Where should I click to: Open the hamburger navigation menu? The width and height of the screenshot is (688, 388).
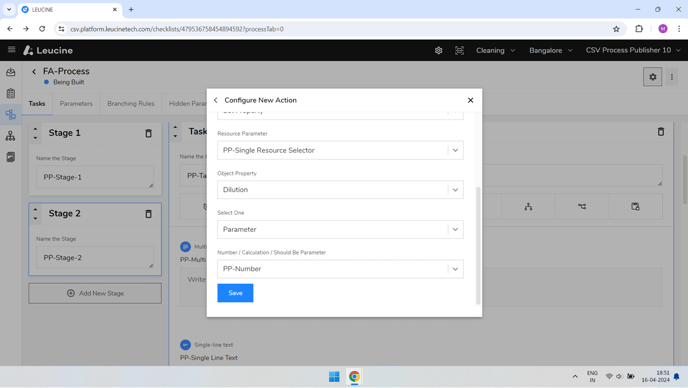[11, 50]
